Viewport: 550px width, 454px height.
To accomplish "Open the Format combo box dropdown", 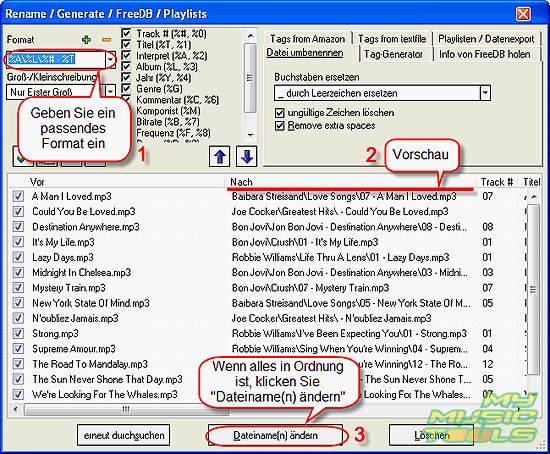I will [x=110, y=59].
